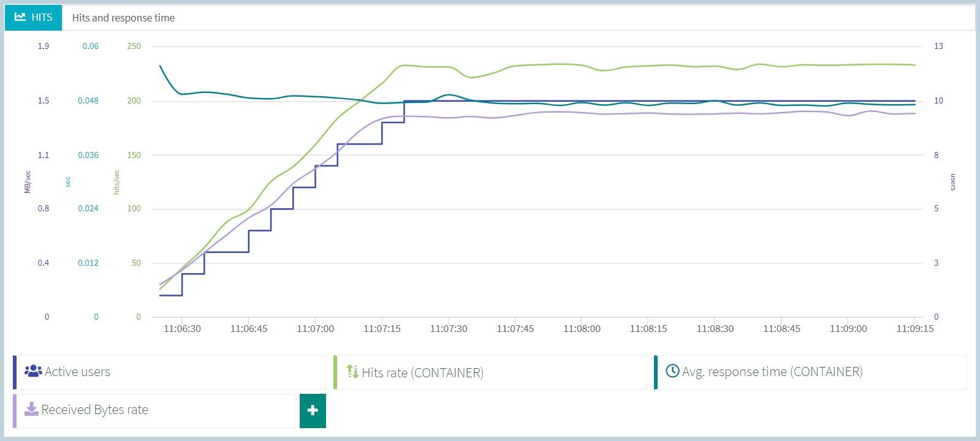This screenshot has width=980, height=441.
Task: Click the Hits rate arrows icon
Action: 352,371
